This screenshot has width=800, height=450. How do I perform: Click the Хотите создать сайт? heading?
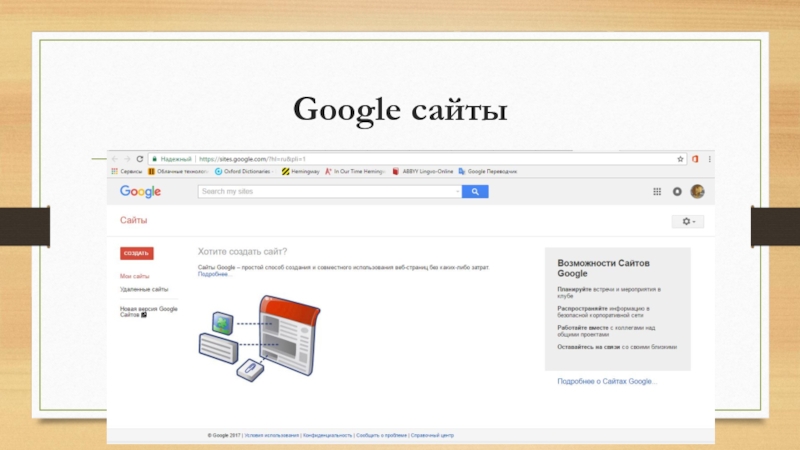coord(242,252)
